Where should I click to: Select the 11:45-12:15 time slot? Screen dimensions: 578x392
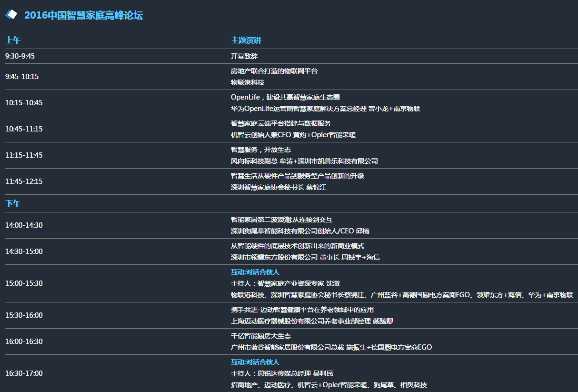coord(24,181)
